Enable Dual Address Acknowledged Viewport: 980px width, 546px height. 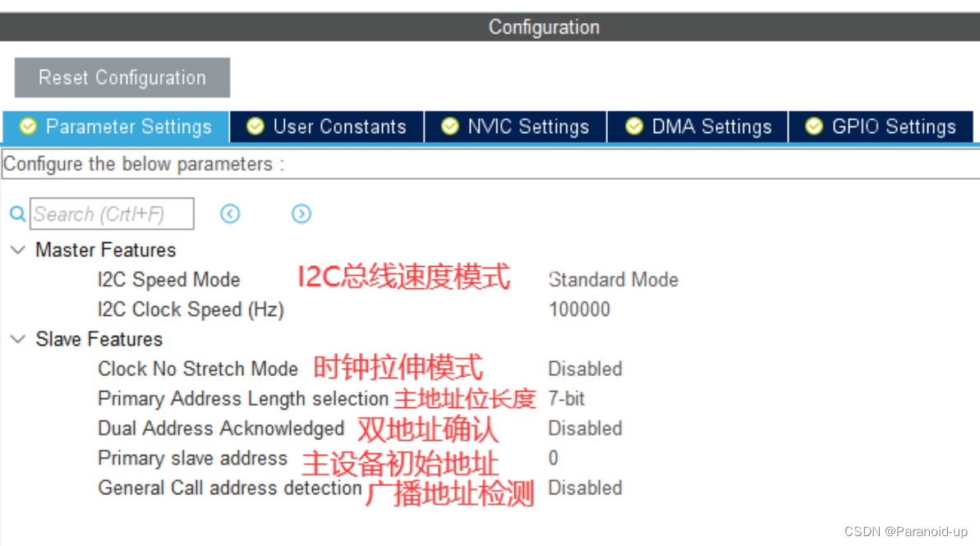click(585, 428)
